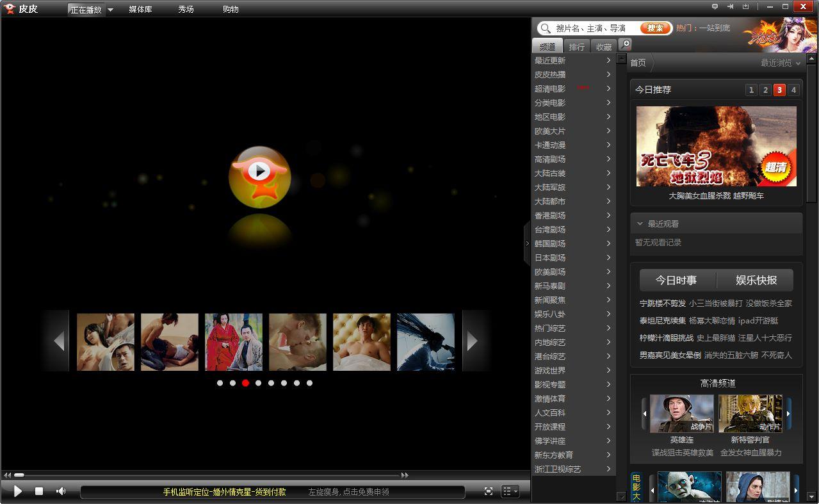
Task: Mute the volume speaker icon
Action: 61,491
